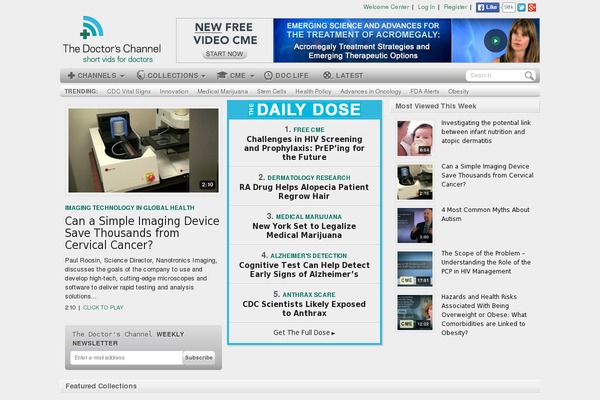The image size is (600, 400).
Task: Open the featured Cervical Cancer headline
Action: point(142,233)
